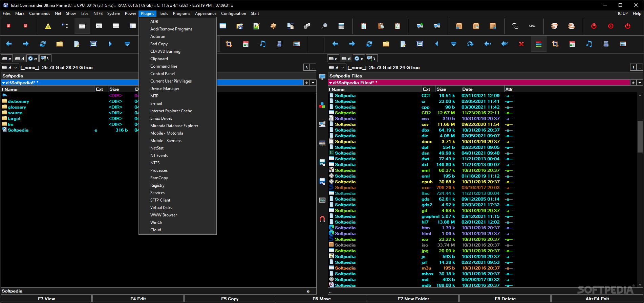The image size is (644, 303).
Task: Select the full list view toolbar icon
Action: coord(82,26)
